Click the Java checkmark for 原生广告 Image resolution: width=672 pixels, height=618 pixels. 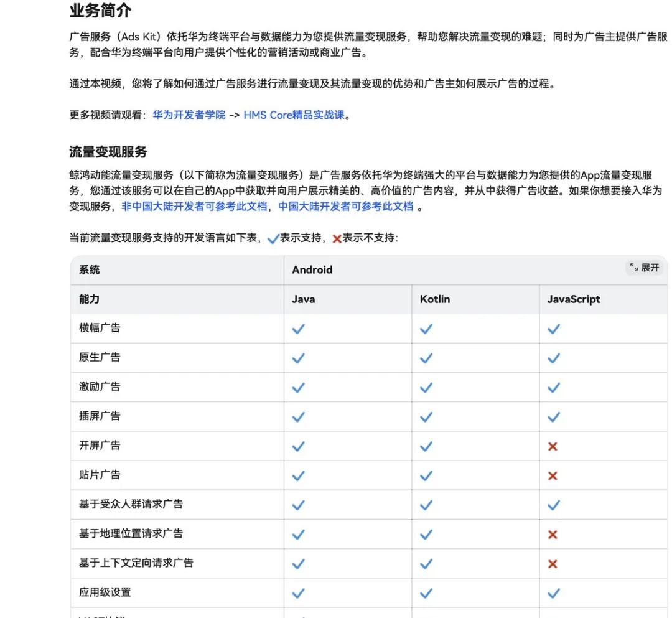coord(298,358)
